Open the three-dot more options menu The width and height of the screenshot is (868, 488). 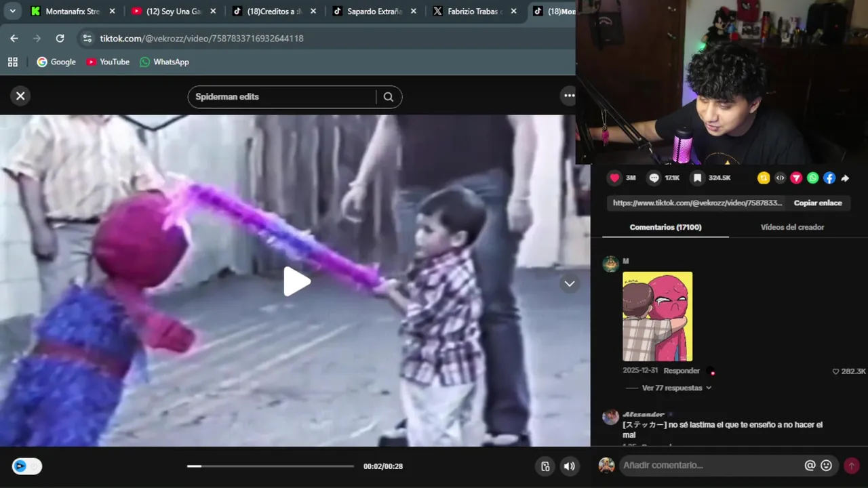click(x=569, y=96)
